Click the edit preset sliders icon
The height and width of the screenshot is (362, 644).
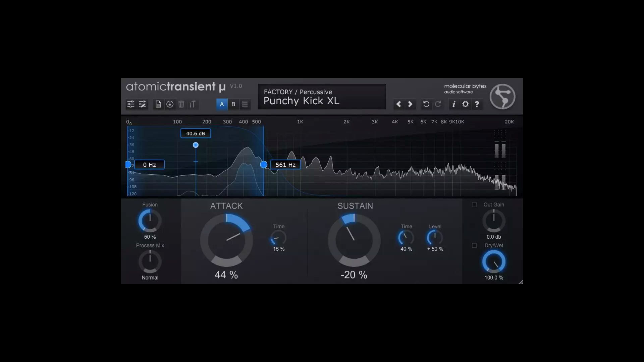point(142,104)
